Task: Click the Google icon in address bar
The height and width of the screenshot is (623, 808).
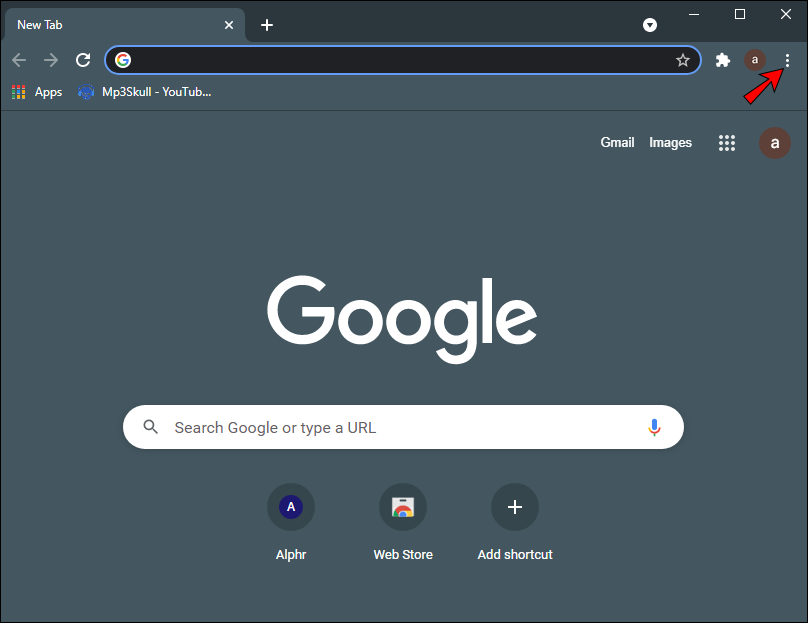Action: [123, 60]
